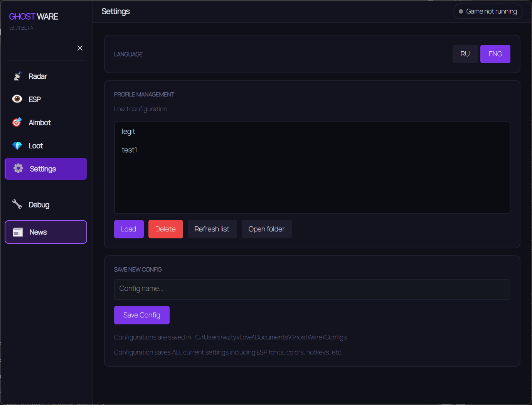The width and height of the screenshot is (532, 405).
Task: Select ENG language option
Action: 495,54
